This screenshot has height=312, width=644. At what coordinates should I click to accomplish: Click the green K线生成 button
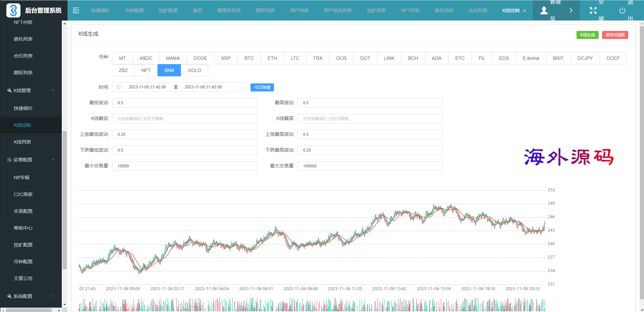coord(588,35)
